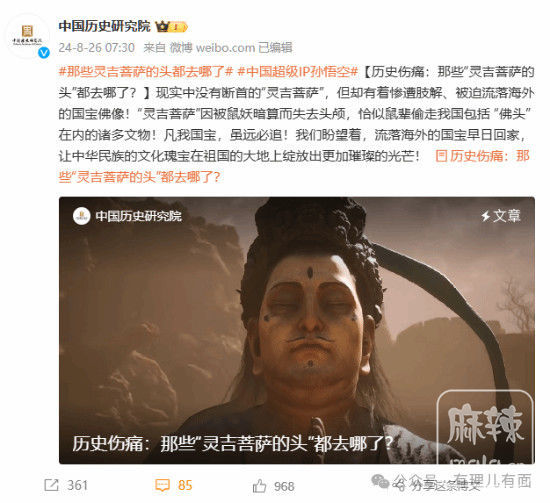Open the 中国历史研究院 profile avatar
Image resolution: width=550 pixels, height=503 pixels.
tap(27, 36)
